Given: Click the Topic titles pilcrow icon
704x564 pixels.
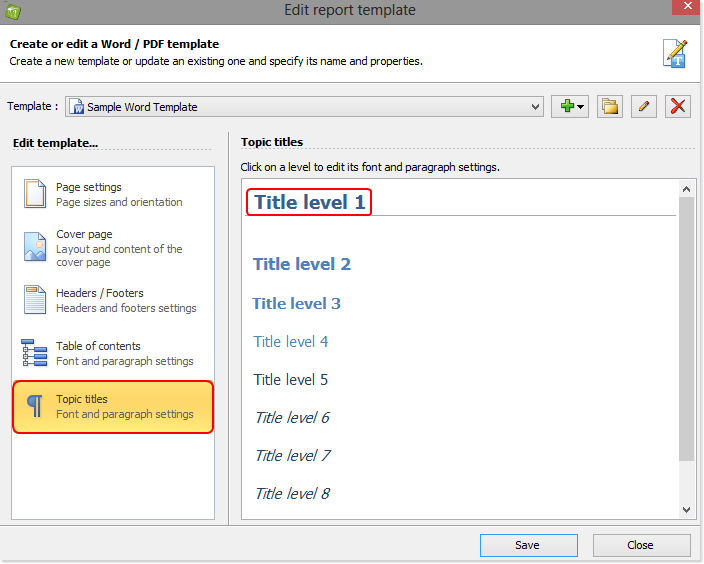Looking at the screenshot, I should point(35,406).
